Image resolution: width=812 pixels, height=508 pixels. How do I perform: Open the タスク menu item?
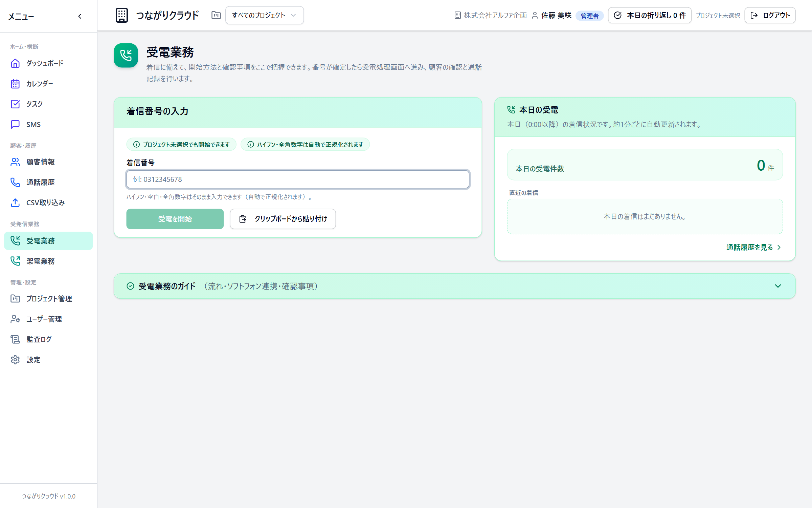[x=48, y=104]
